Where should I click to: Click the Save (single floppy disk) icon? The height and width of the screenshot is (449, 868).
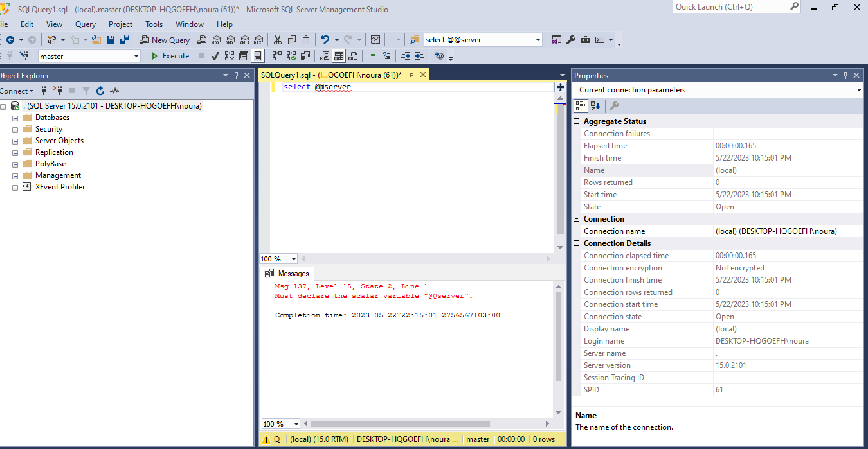pyautogui.click(x=111, y=40)
